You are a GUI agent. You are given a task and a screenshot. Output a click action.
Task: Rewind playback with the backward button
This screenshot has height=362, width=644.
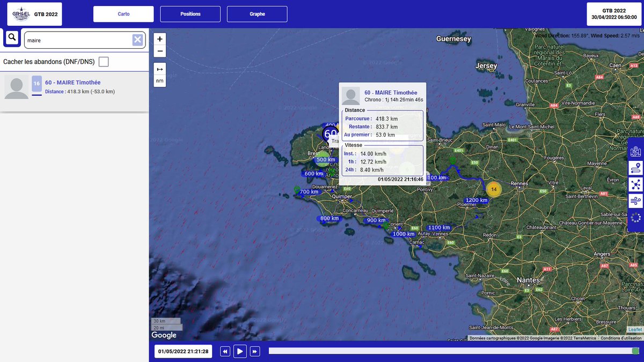[x=225, y=351]
